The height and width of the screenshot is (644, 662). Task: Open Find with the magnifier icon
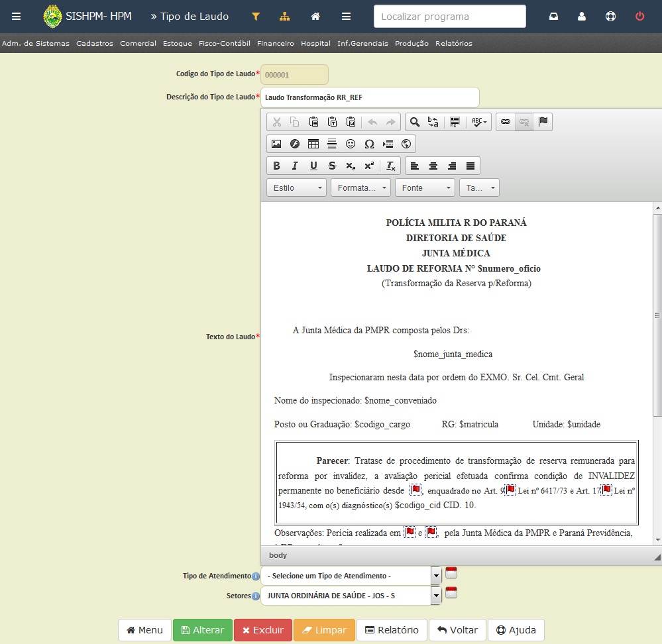pos(415,122)
